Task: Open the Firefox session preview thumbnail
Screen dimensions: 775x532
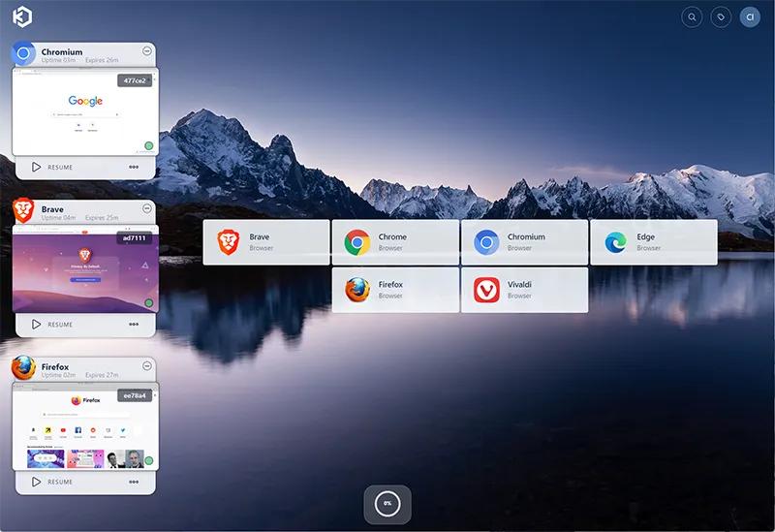Action: click(x=85, y=426)
